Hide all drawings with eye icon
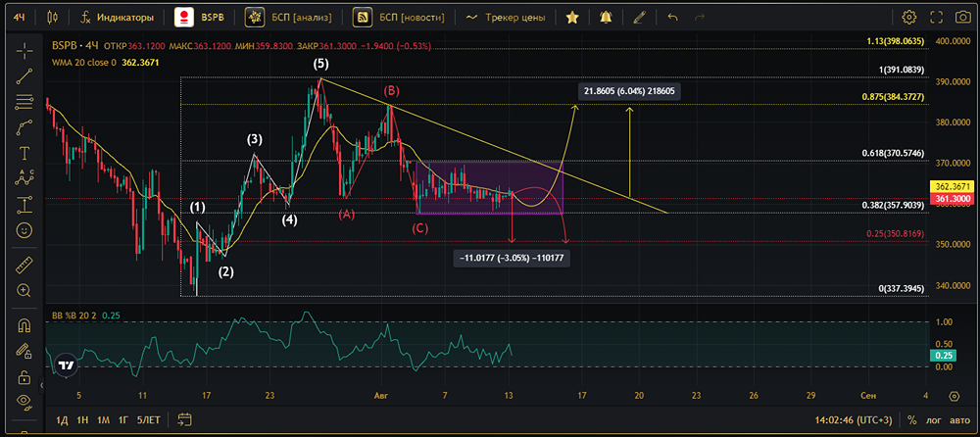The image size is (980, 437). 24,401
